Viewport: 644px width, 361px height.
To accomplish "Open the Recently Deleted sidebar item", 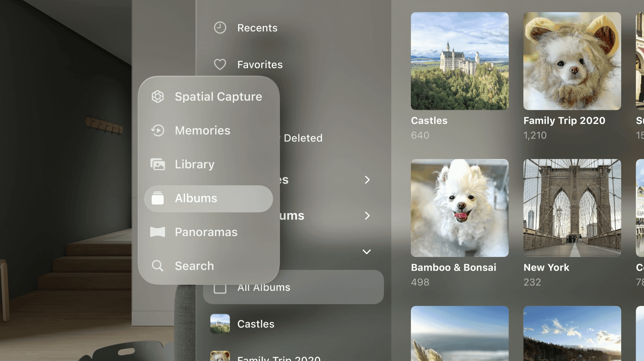I will coord(303,138).
